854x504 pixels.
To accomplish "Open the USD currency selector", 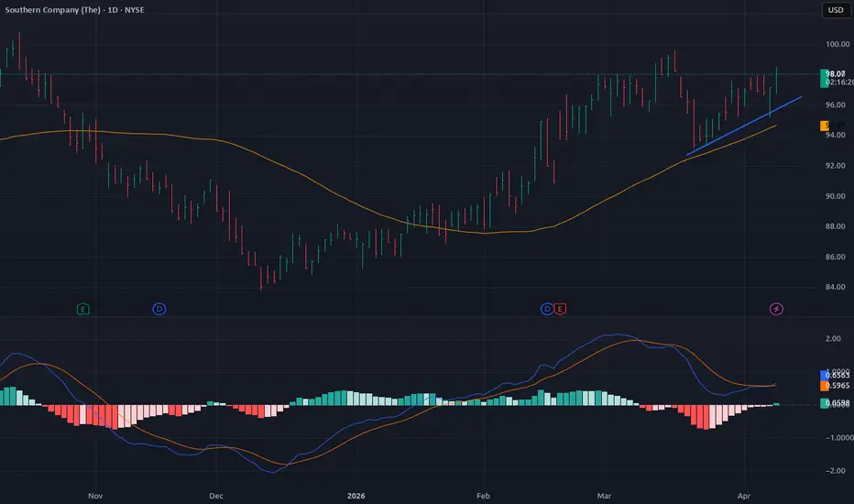I will [836, 10].
